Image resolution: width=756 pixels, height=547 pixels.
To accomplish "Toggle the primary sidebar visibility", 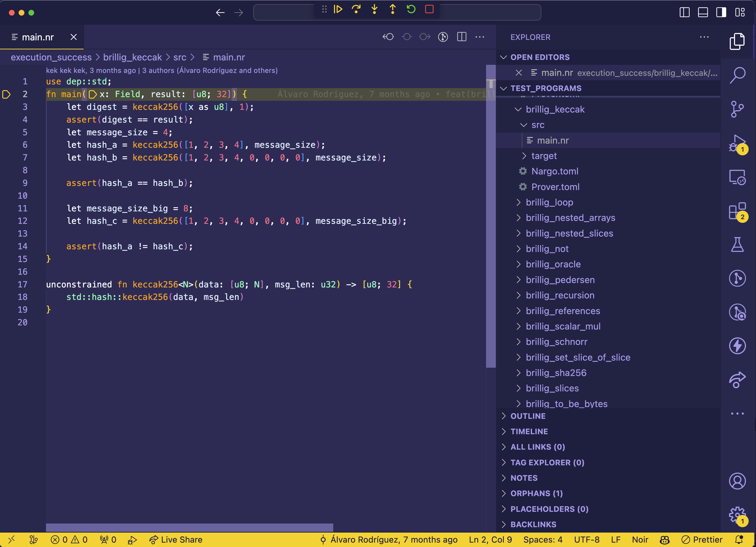I will click(x=684, y=13).
